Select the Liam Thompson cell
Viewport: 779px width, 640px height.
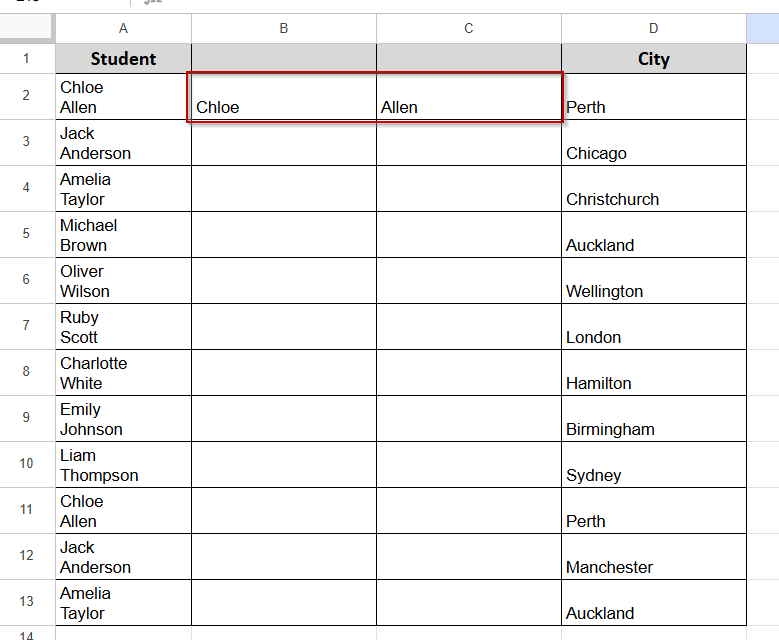tap(123, 465)
